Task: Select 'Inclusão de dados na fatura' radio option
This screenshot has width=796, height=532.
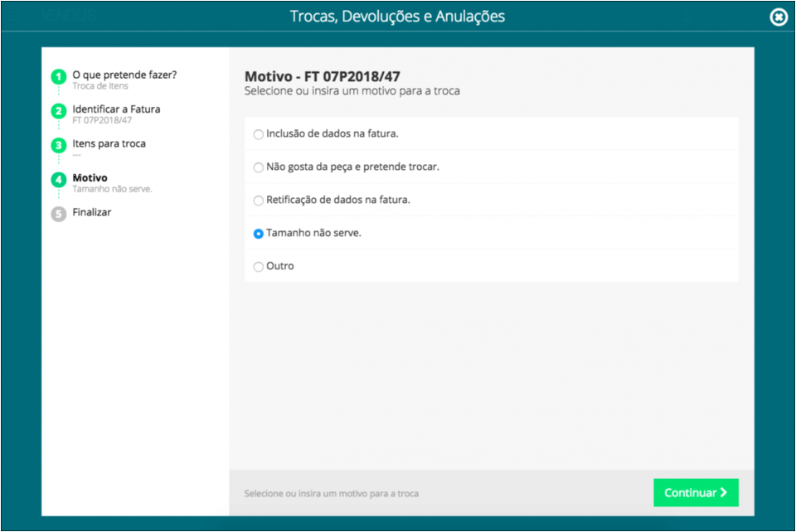Action: pyautogui.click(x=259, y=134)
